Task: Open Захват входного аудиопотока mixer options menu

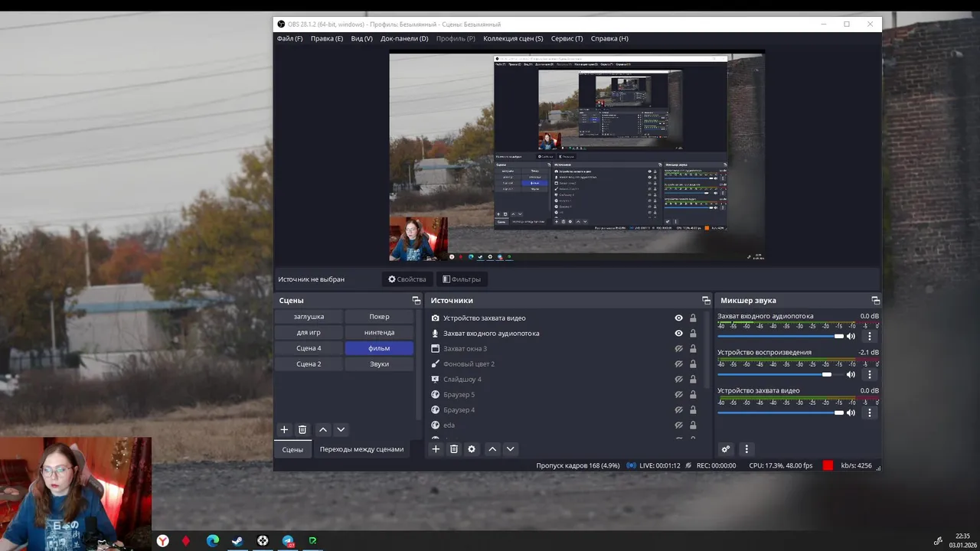Action: [869, 337]
